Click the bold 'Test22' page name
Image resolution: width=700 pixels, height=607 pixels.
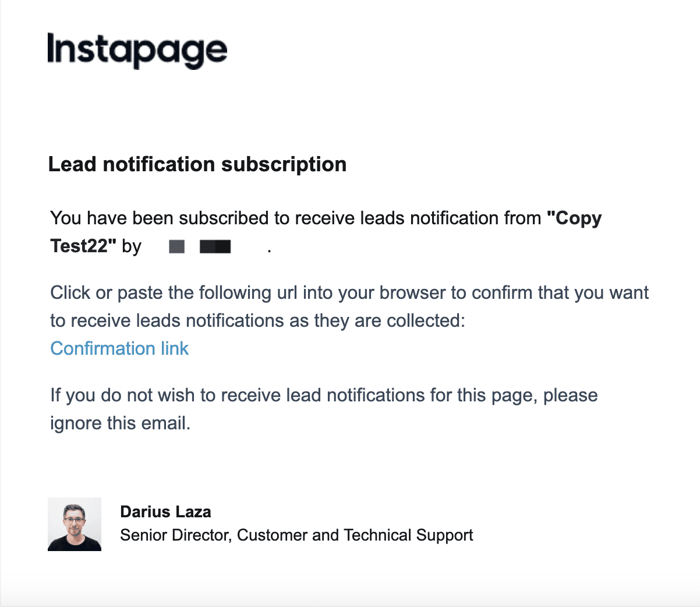coord(83,246)
